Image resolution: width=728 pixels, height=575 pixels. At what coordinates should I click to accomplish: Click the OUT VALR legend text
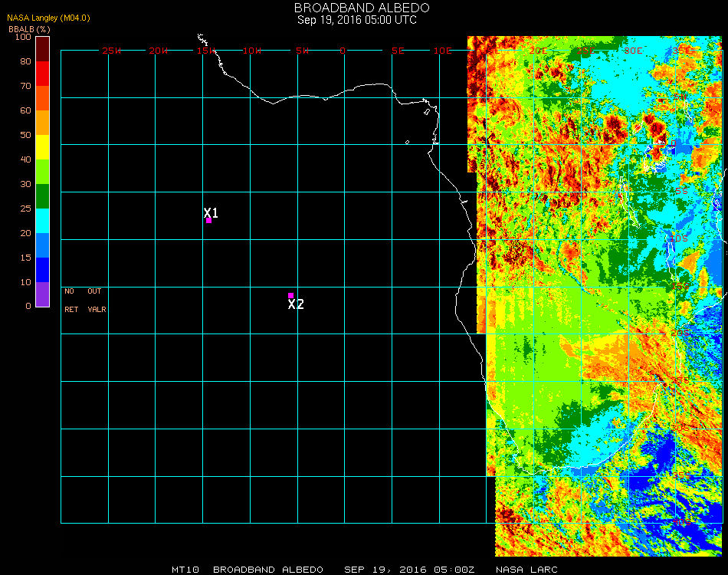[96, 300]
